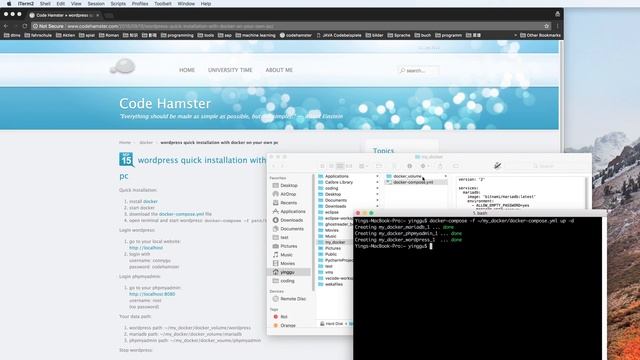Open the codehamster bookmark
640x360 pixels.
pos(296,36)
